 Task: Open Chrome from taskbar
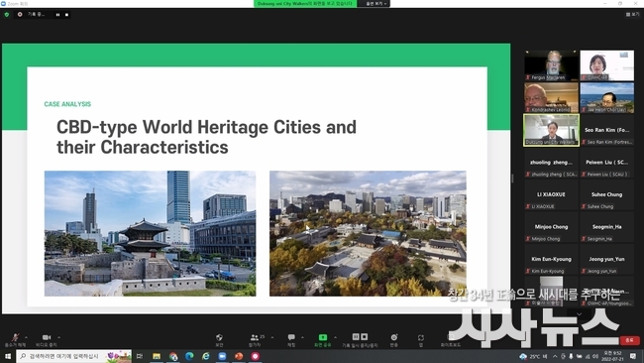(x=173, y=356)
